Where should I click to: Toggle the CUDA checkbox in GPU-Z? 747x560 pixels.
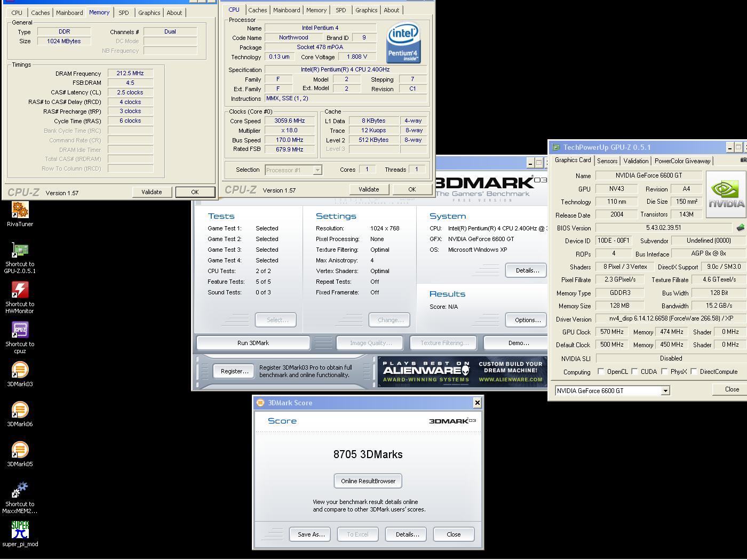coord(635,371)
